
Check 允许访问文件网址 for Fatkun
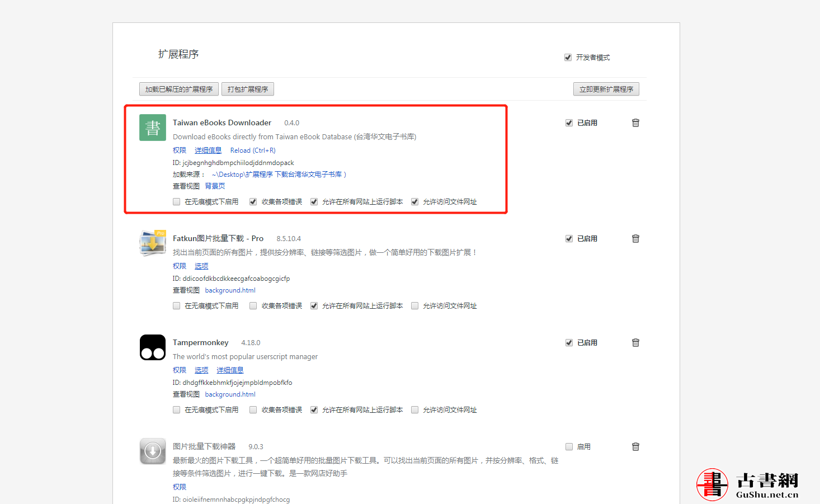414,306
